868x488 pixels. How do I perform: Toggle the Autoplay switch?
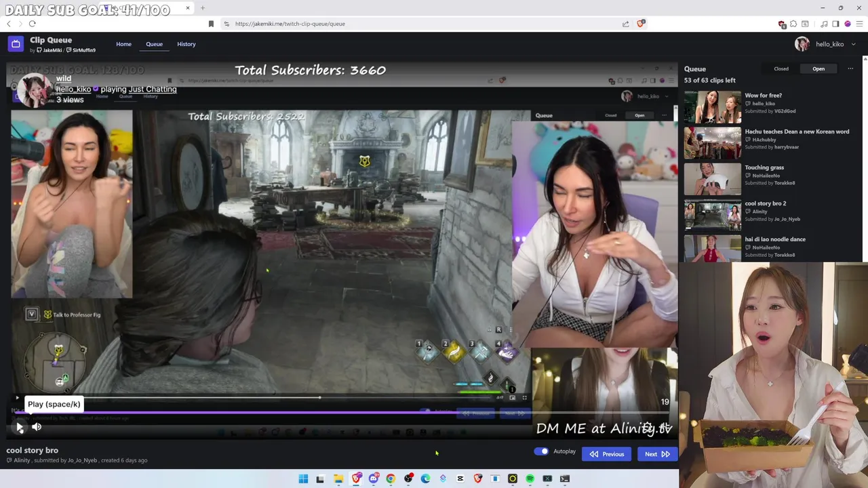coord(541,451)
